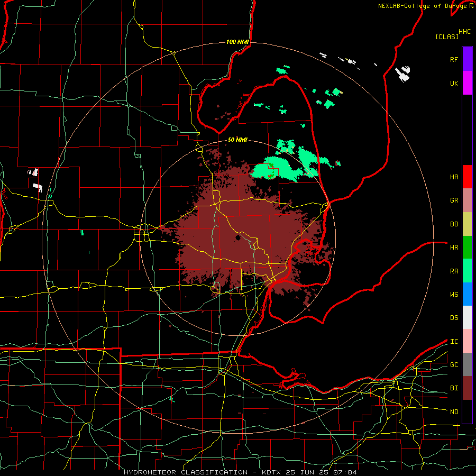Click the Hydrometeor Classification KDTX title text
This screenshot has width=476, height=476.
tap(240, 472)
